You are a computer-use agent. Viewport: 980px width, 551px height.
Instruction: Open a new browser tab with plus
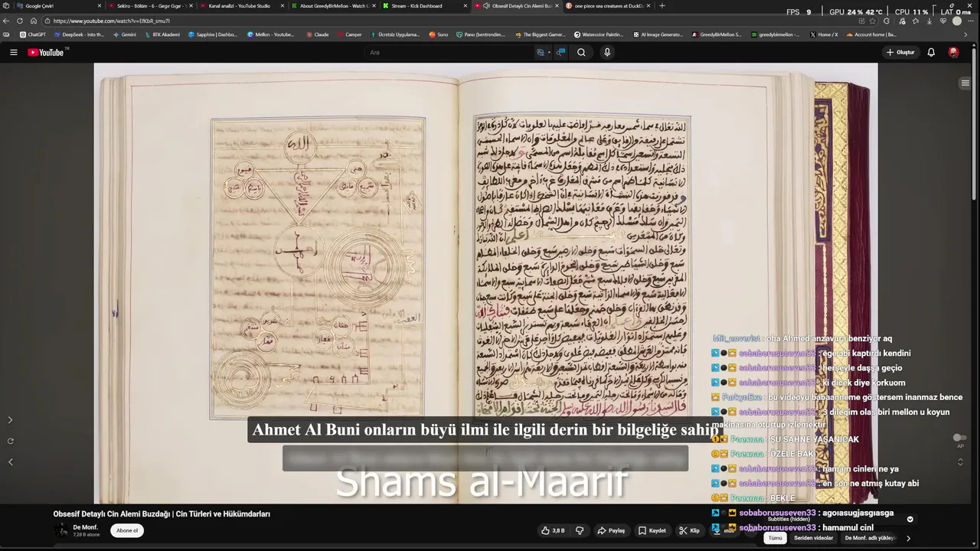click(662, 6)
